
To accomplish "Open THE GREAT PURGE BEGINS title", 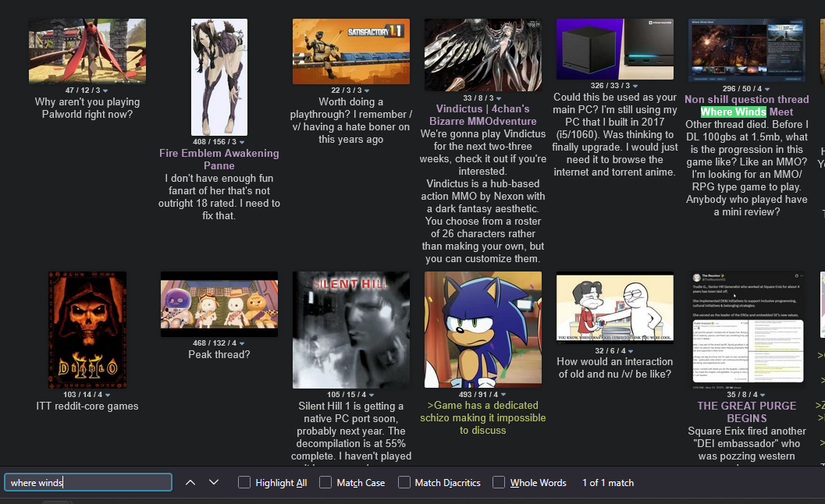I will click(747, 412).
